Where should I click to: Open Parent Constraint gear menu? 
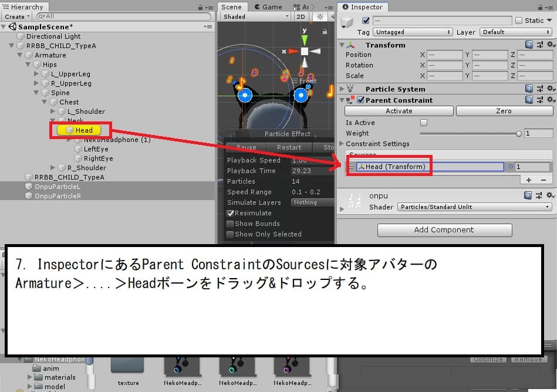[x=551, y=100]
